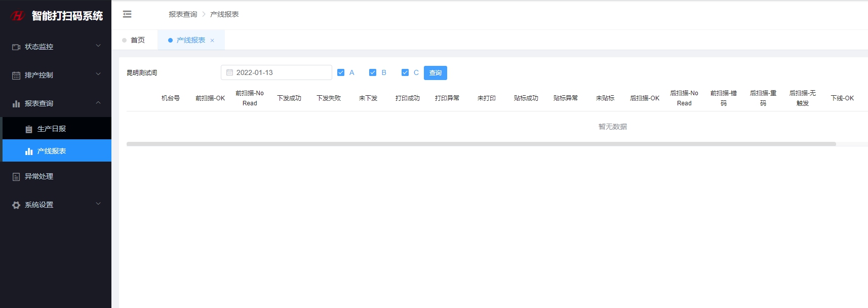Click the 未贴标 column header
The height and width of the screenshot is (308, 868).
tap(605, 98)
